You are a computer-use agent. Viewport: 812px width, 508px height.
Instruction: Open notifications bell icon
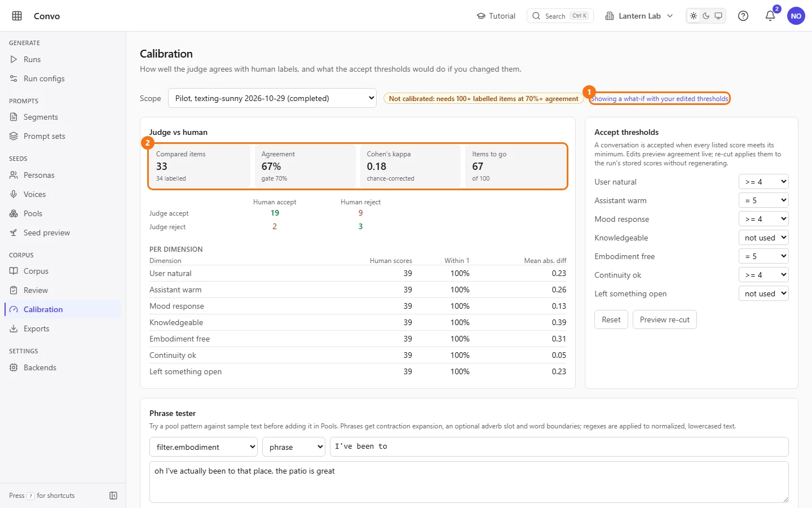[x=770, y=16]
